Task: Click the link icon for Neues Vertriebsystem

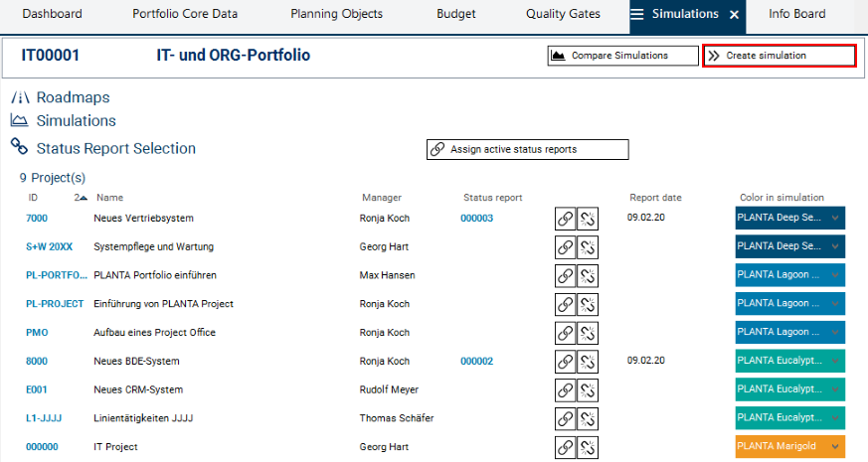Action: tap(565, 219)
